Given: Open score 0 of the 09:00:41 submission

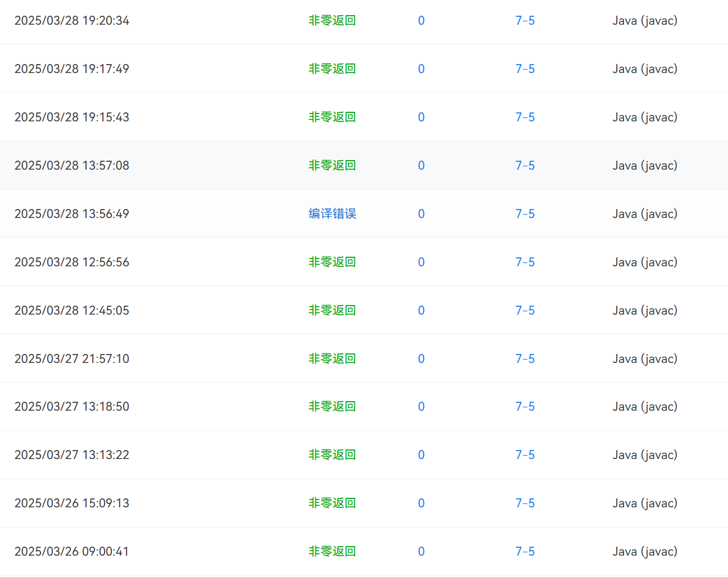Looking at the screenshot, I should tap(421, 551).
